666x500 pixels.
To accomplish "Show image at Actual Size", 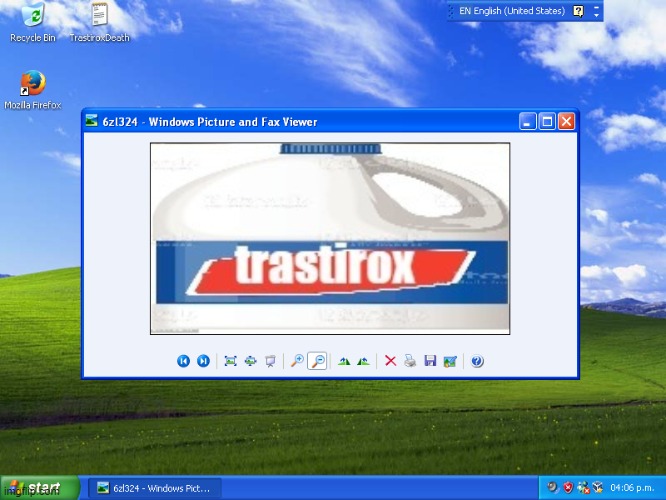I will [x=251, y=361].
